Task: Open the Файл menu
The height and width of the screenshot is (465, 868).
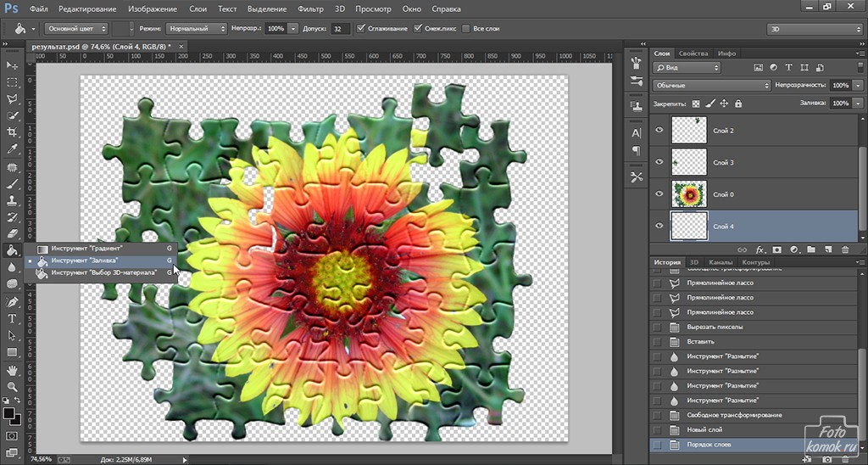Action: (38, 8)
